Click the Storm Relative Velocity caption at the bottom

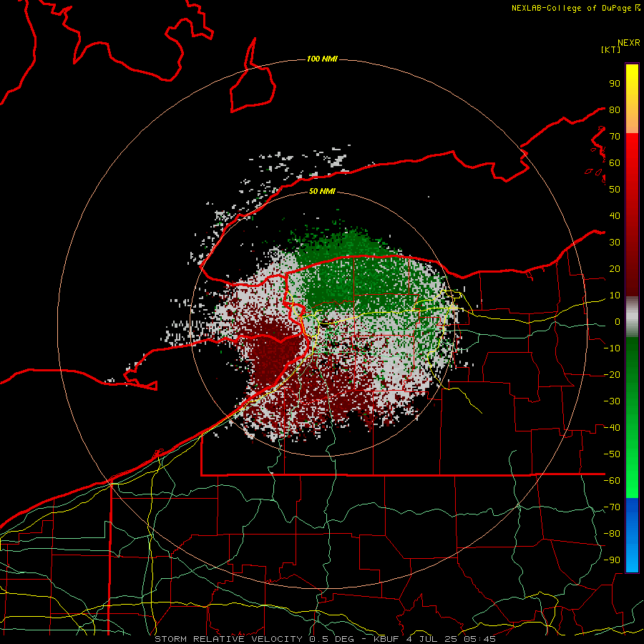325,639
